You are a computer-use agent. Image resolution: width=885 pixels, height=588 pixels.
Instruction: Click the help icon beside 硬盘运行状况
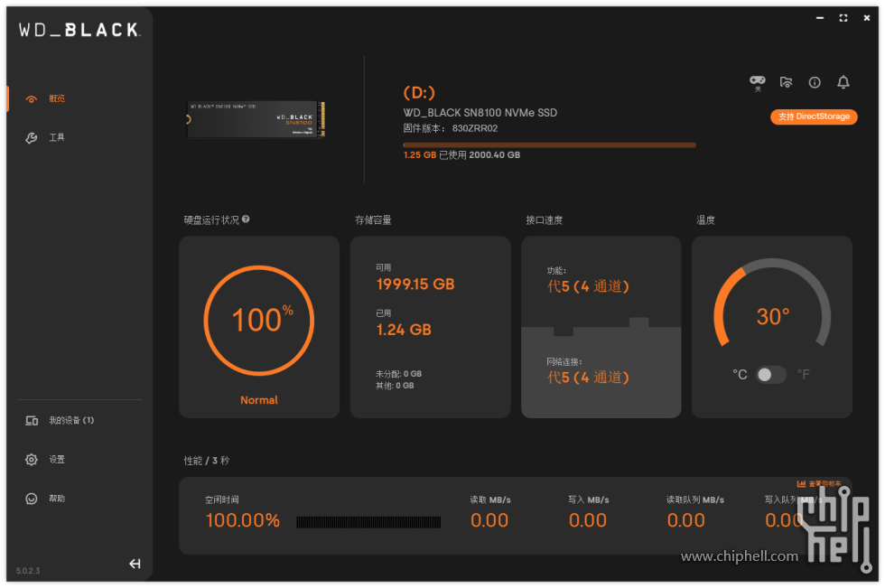246,219
